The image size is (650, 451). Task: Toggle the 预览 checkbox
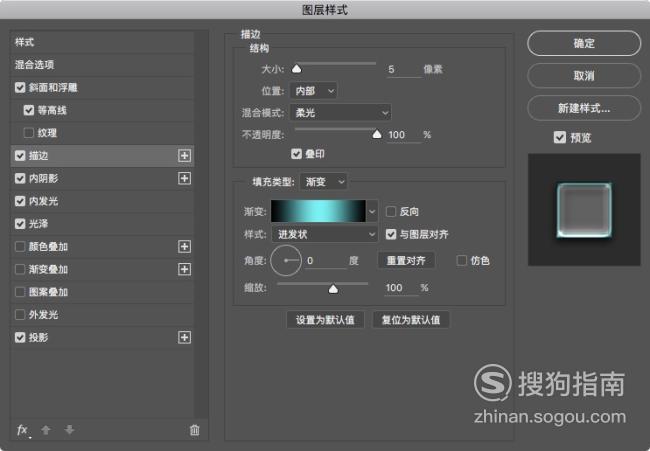point(560,138)
